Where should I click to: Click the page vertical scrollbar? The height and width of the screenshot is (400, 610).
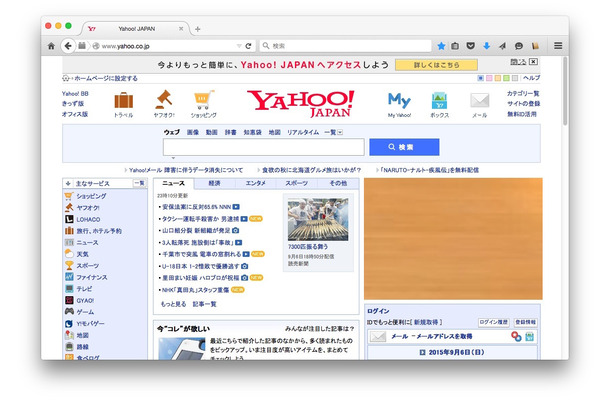[565, 91]
